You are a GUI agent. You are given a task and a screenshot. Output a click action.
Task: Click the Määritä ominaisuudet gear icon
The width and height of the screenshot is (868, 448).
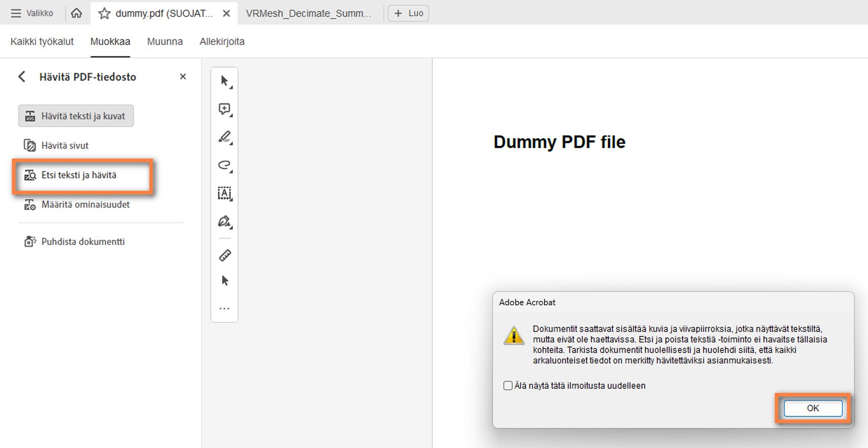point(30,205)
